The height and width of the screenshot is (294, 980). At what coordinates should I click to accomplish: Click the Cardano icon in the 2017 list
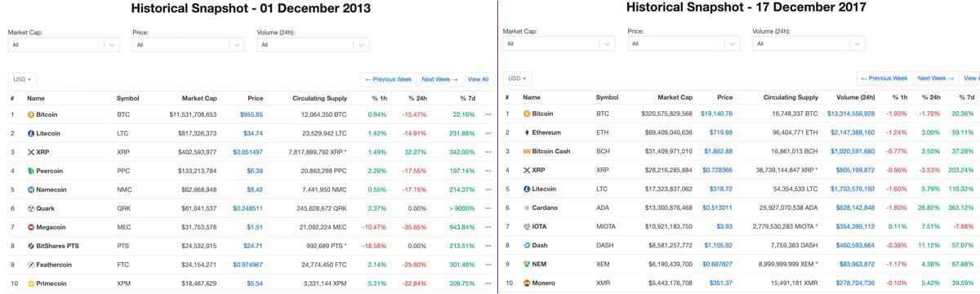(x=527, y=207)
